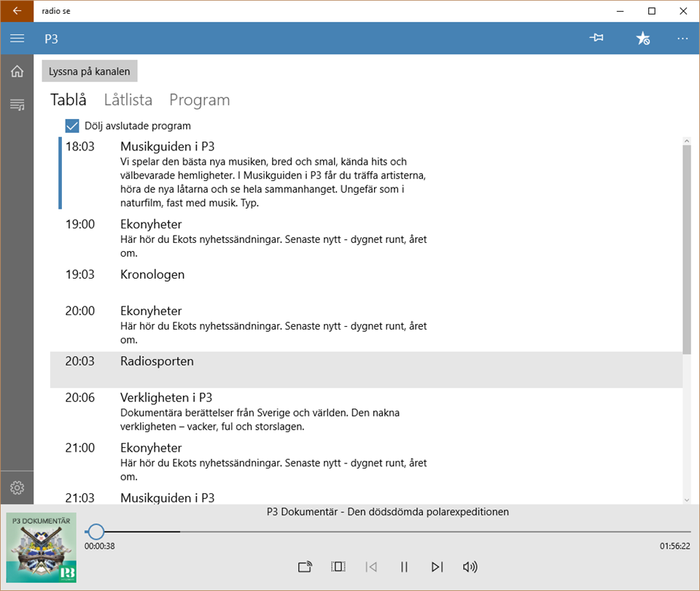Screen dimensions: 700x591
Task: Select the 21:03 Musikguiden i P3 entry
Action: (367, 497)
